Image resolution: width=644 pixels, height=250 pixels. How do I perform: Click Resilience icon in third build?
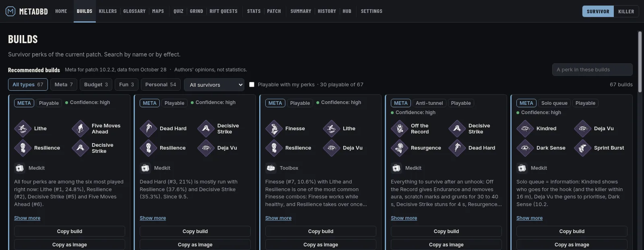point(274,148)
